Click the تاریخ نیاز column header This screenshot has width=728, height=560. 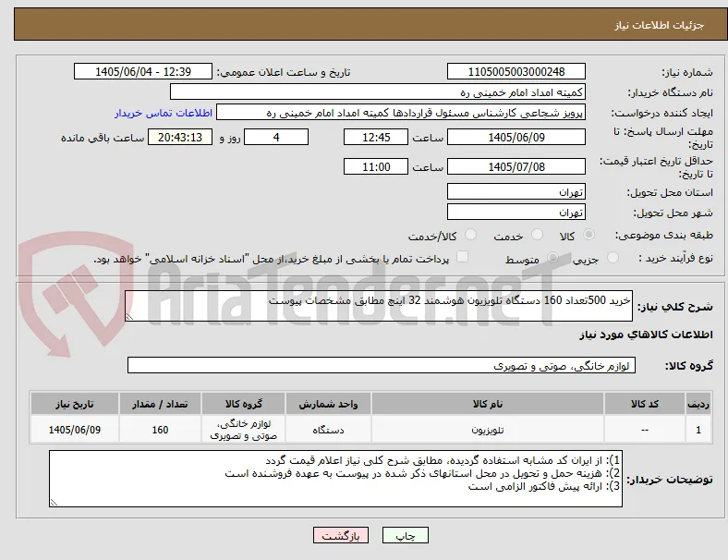[x=75, y=404]
